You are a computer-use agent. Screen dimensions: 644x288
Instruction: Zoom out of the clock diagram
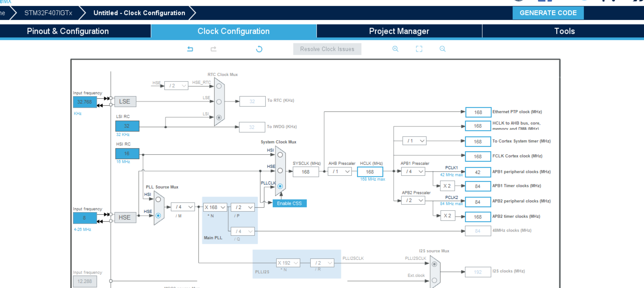tap(443, 49)
